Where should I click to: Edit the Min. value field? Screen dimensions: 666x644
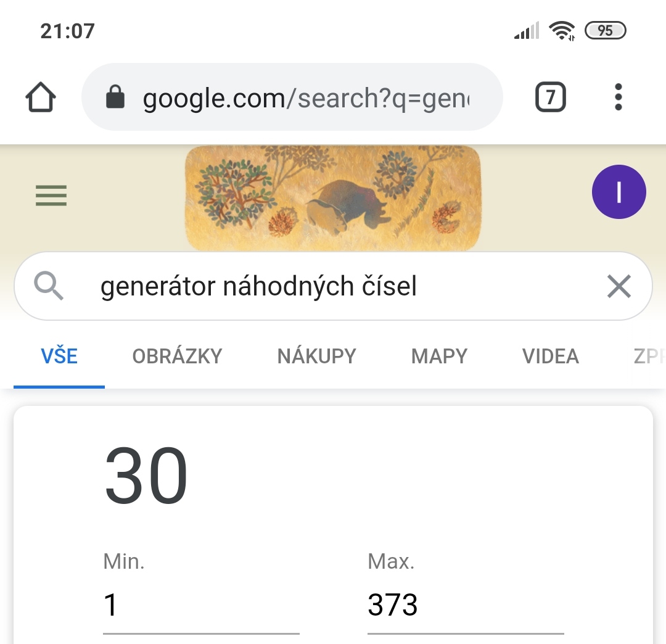point(200,605)
